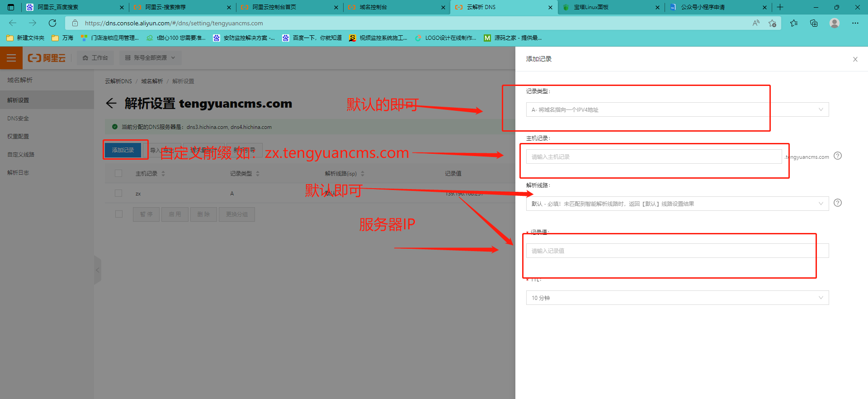
Task: Focus the 记录值 input field
Action: tap(677, 251)
